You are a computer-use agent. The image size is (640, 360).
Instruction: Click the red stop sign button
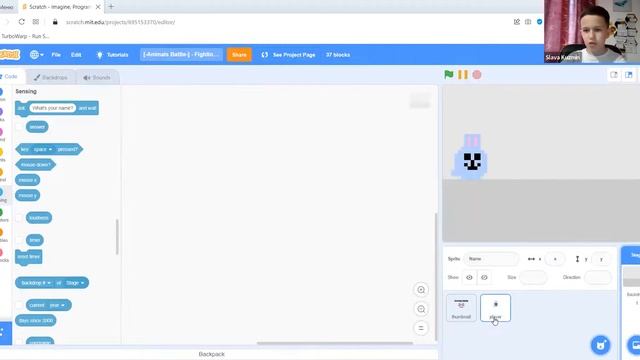pyautogui.click(x=477, y=75)
